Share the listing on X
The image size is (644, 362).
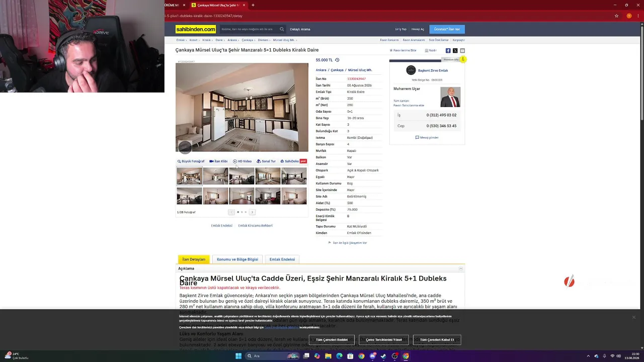pyautogui.click(x=455, y=50)
